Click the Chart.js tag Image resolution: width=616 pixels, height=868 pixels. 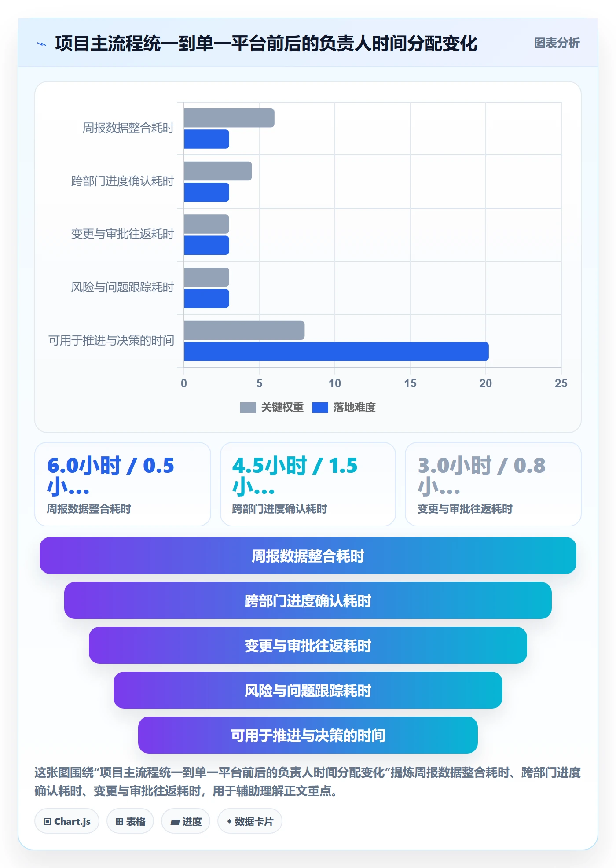tap(67, 821)
